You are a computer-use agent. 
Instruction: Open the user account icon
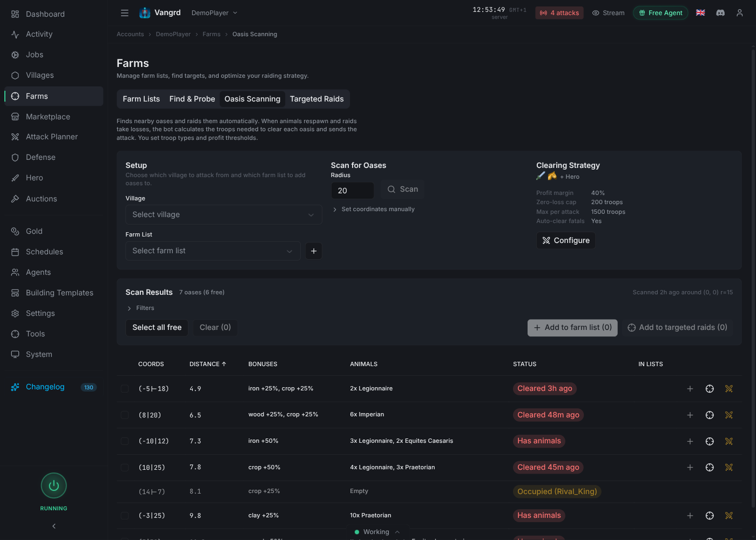739,12
